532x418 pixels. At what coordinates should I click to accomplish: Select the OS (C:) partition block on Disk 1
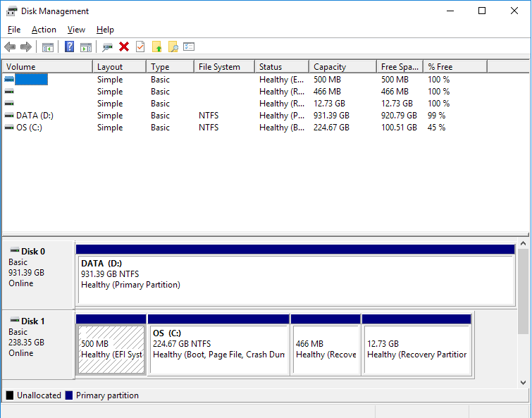219,345
